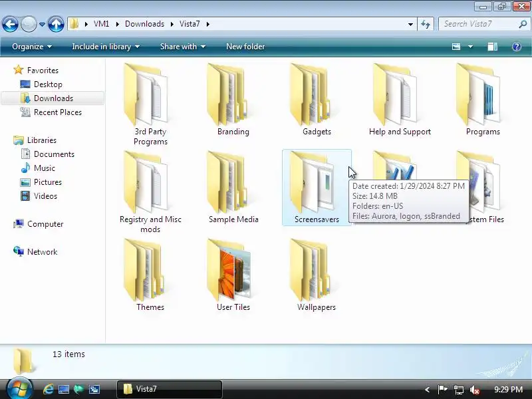Click the Forward navigation arrow button
The width and height of the screenshot is (532, 399).
click(x=29, y=24)
